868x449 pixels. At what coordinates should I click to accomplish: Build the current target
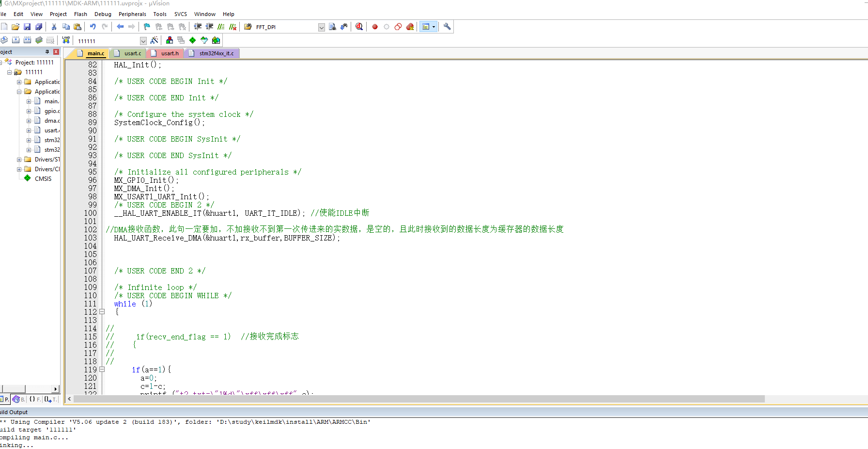point(15,40)
